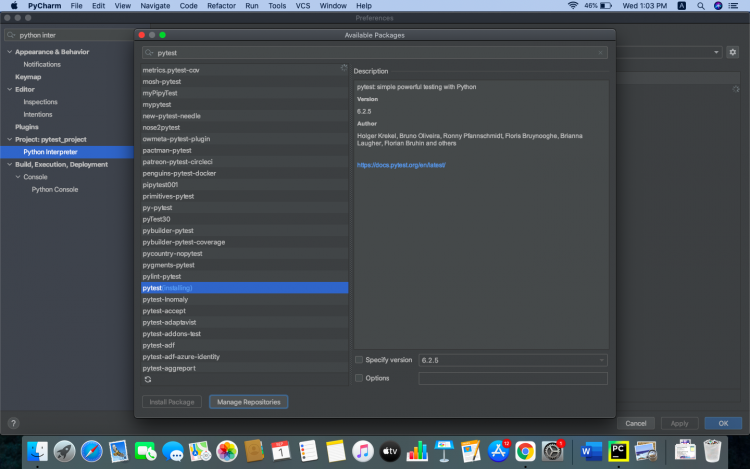Image resolution: width=750 pixels, height=469 pixels.
Task: Launch Safari from the dock
Action: click(x=91, y=451)
